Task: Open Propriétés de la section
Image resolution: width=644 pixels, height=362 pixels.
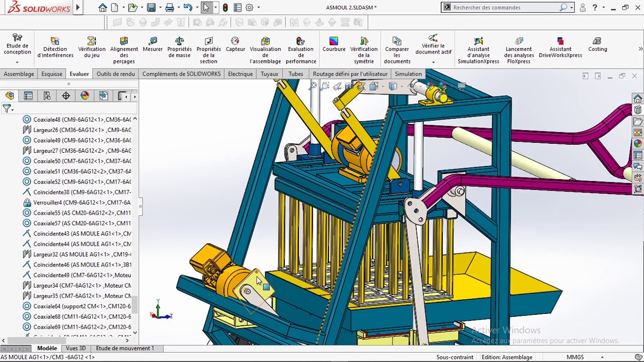Action: 208,50
